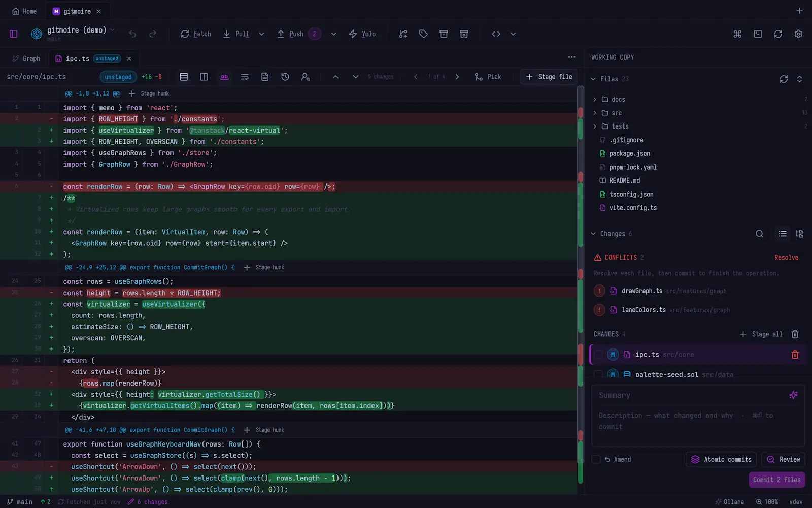Open the command palette icon
The image size is (812, 508).
click(x=737, y=34)
